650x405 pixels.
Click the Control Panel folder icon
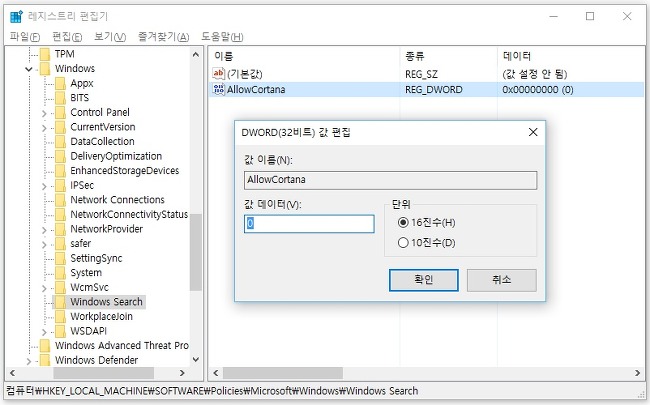[61, 112]
